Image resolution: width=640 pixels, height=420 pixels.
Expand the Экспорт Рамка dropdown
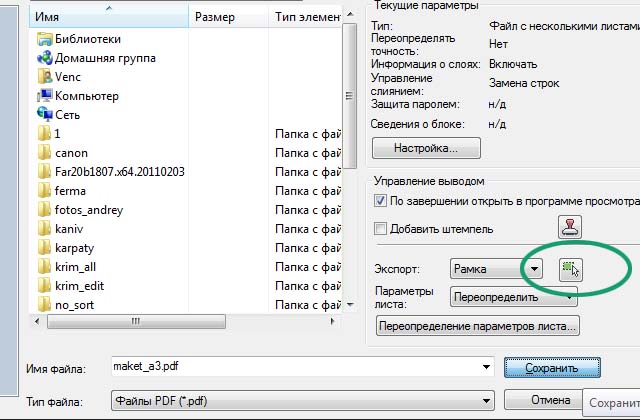click(x=535, y=269)
